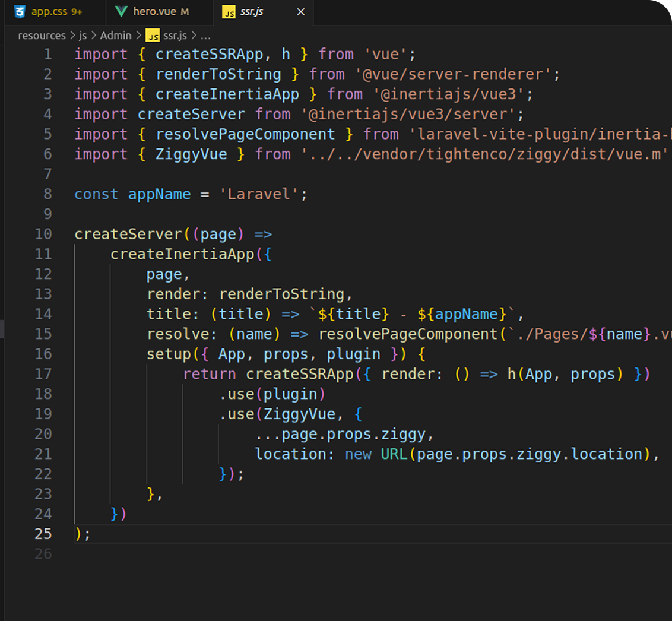Click the JS icon in the breadcrumb path
The width and height of the screenshot is (672, 621).
[x=153, y=36]
